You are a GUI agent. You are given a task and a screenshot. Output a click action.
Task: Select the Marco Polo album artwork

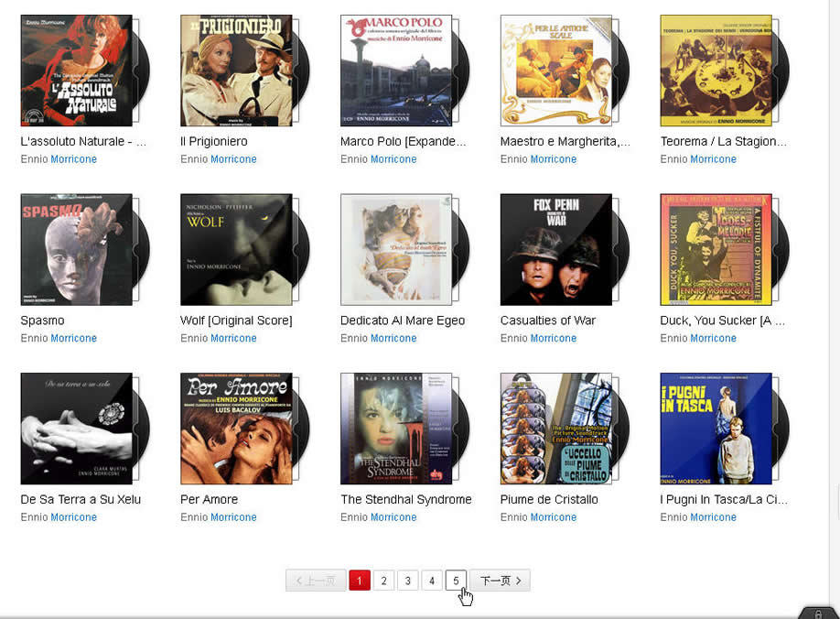(x=396, y=71)
